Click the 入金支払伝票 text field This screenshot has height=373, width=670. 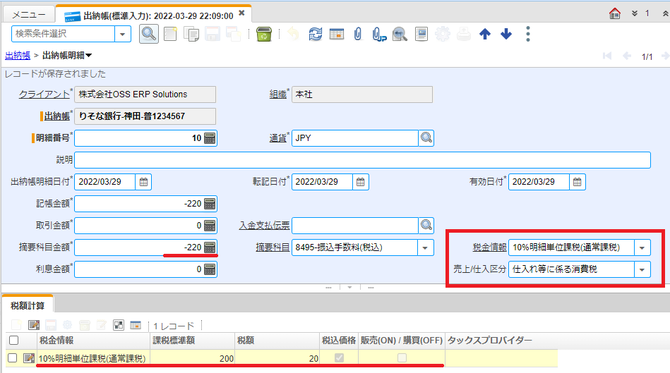pyautogui.click(x=355, y=226)
